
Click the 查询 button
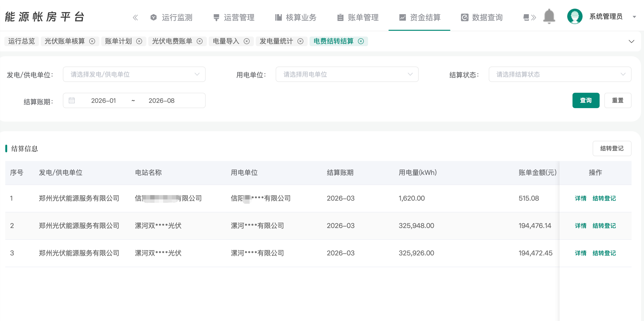pos(586,100)
